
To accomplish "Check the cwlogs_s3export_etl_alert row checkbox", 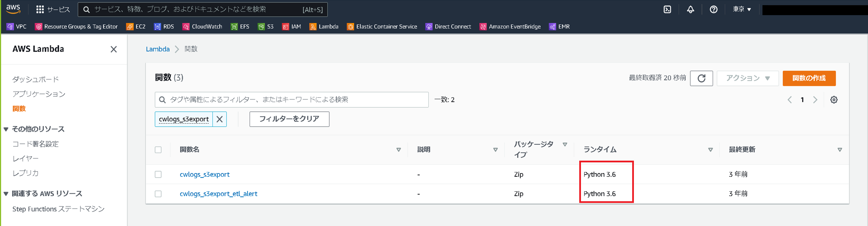I will [158, 194].
